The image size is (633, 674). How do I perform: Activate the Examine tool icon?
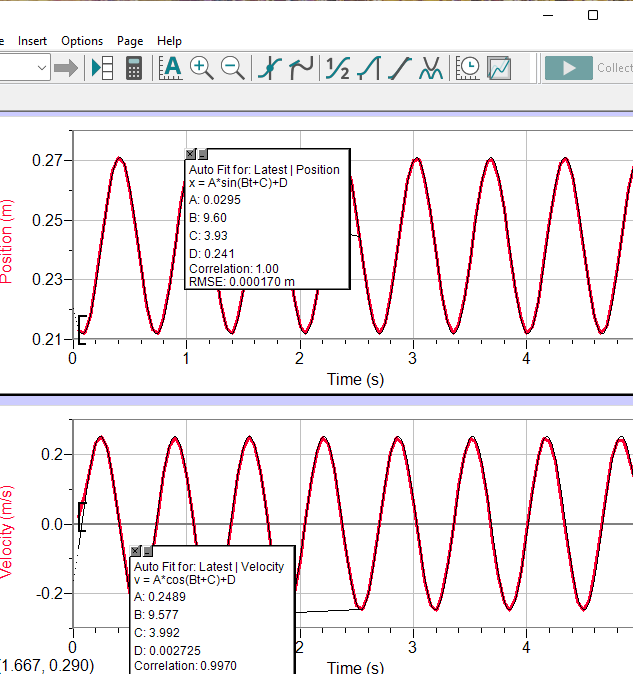tap(270, 68)
